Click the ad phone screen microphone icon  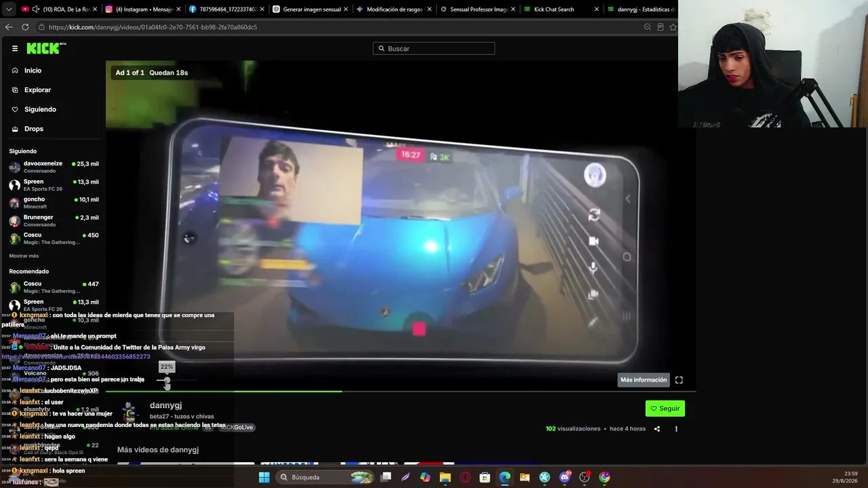pyautogui.click(x=593, y=268)
